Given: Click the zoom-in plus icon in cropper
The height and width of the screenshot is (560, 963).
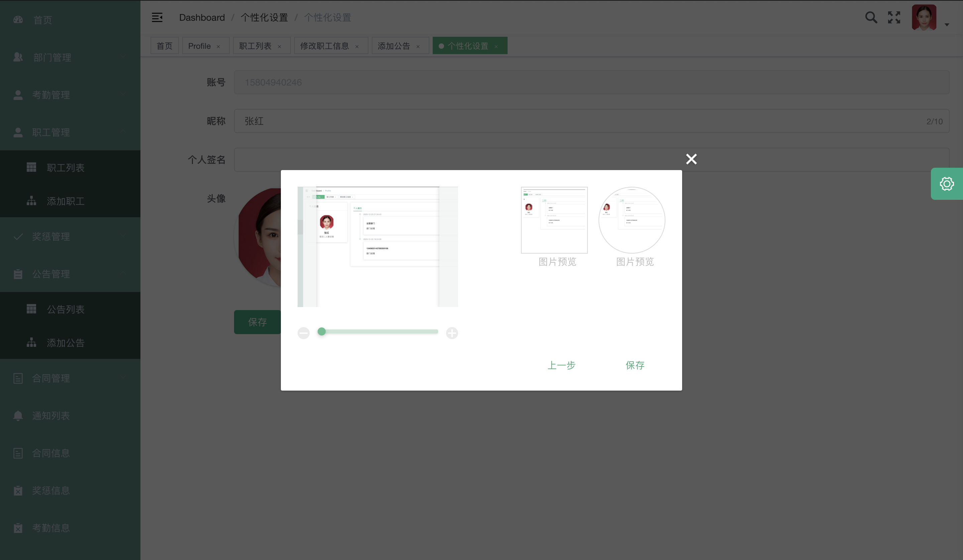Looking at the screenshot, I should pos(452,333).
